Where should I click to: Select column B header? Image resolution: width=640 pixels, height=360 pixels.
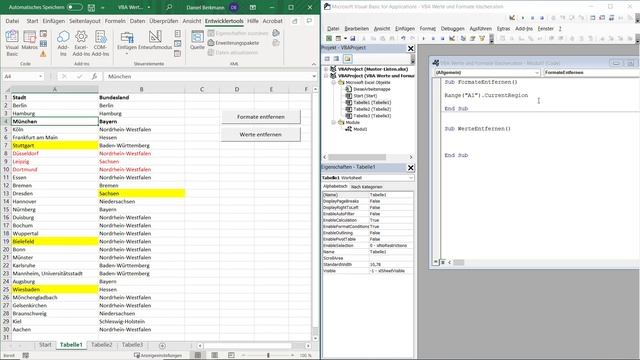click(x=141, y=89)
